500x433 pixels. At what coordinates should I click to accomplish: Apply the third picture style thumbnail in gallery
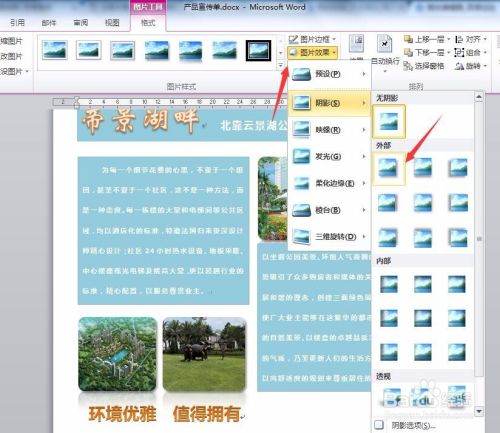pyautogui.click(x=122, y=50)
